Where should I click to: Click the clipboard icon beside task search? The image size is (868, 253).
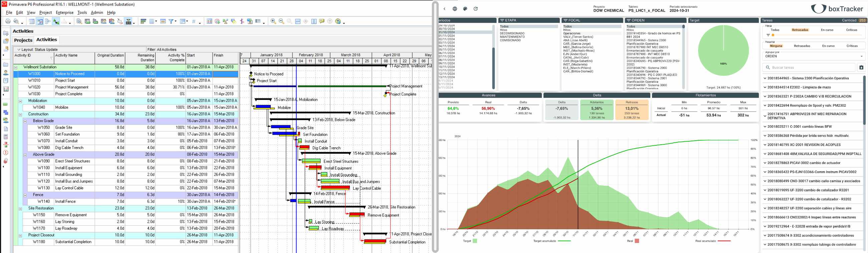coord(861,68)
